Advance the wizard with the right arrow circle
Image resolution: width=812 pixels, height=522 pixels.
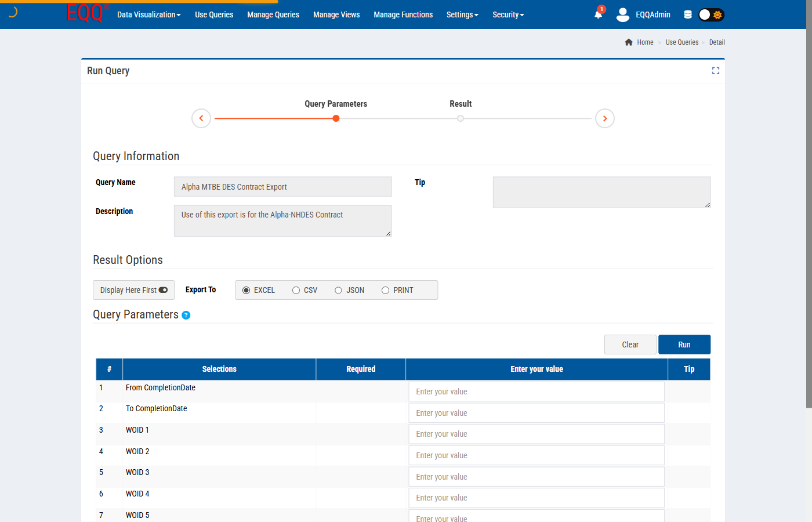pos(605,118)
